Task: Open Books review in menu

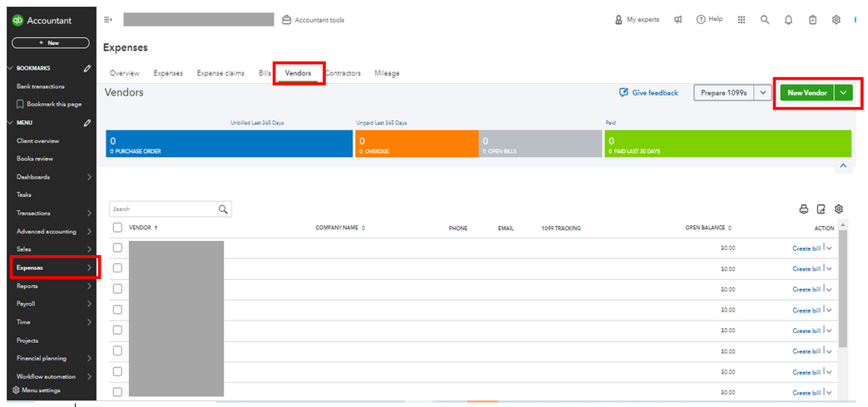Action: tap(35, 159)
